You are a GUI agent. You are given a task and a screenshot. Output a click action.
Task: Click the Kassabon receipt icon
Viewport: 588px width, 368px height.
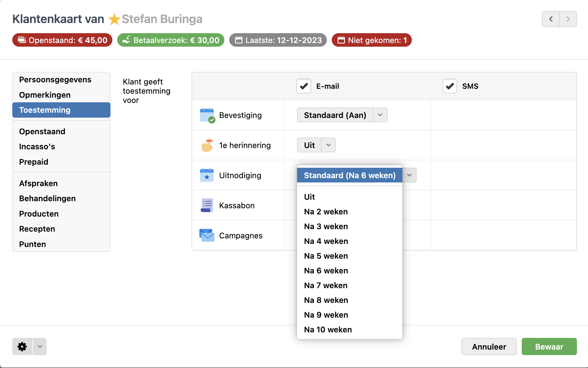(207, 205)
